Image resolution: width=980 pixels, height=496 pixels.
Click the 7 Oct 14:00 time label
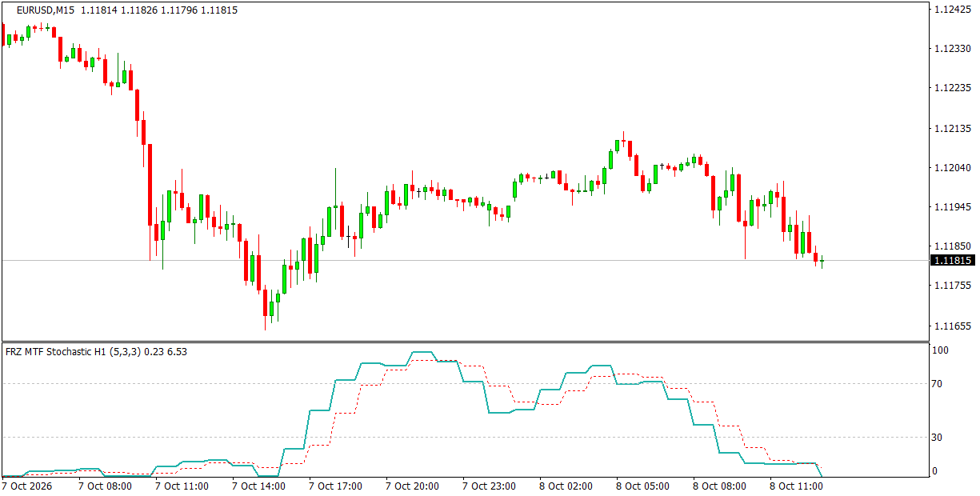(x=258, y=486)
